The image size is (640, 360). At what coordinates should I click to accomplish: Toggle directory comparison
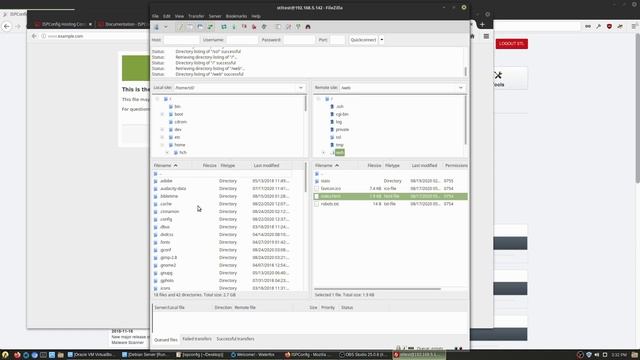(x=288, y=27)
